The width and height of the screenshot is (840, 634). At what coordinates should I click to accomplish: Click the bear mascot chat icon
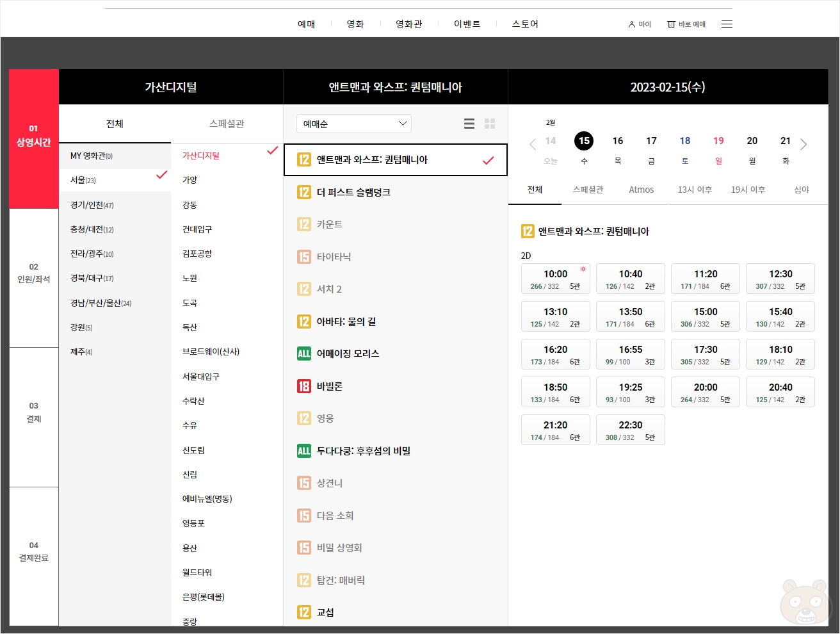tap(804, 603)
